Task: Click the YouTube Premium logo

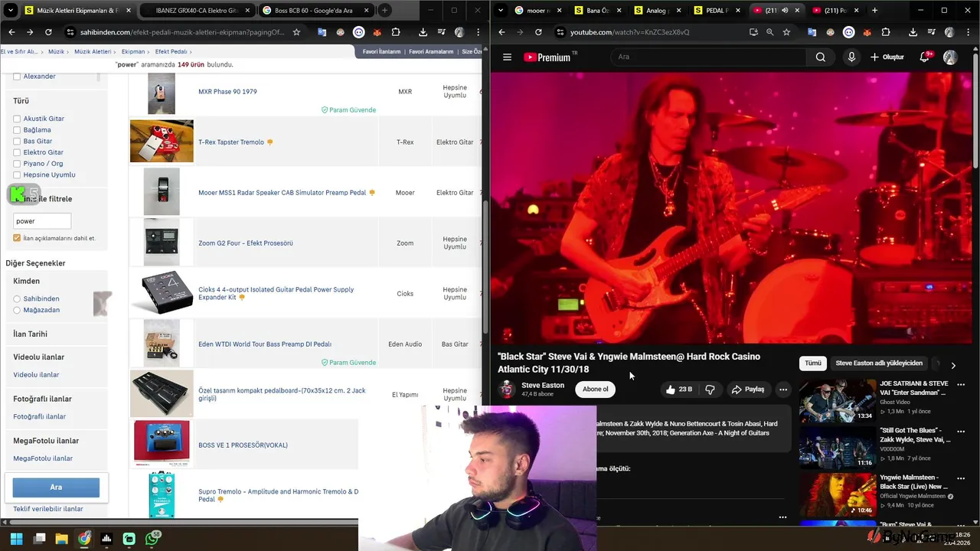Action: (547, 57)
